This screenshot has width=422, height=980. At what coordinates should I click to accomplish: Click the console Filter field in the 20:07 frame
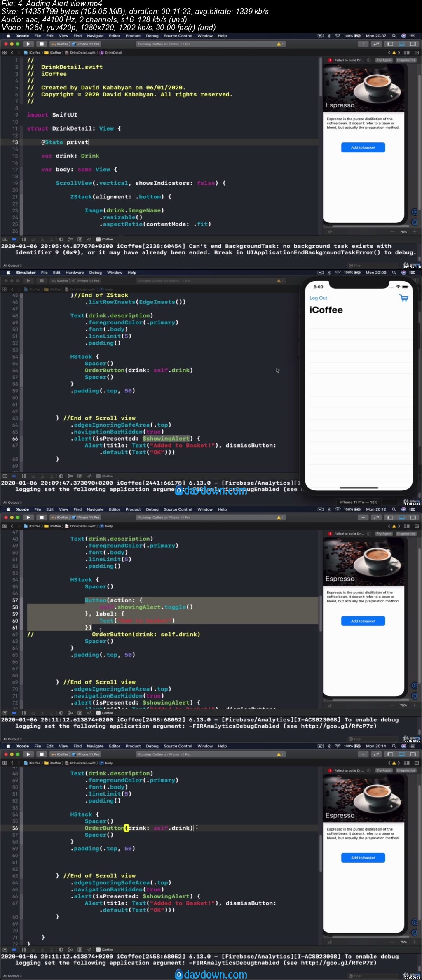[373, 266]
